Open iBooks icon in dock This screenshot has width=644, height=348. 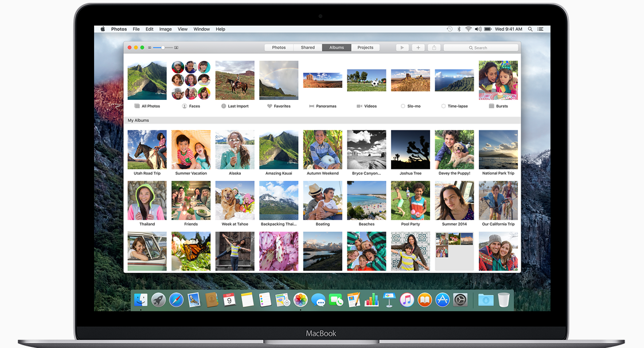click(x=425, y=300)
